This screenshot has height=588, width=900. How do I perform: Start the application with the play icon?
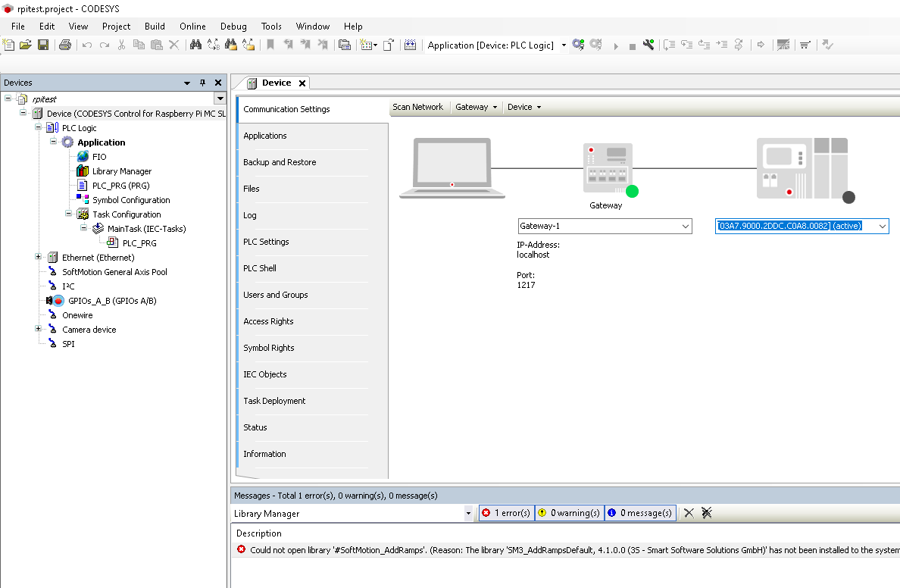(x=615, y=46)
